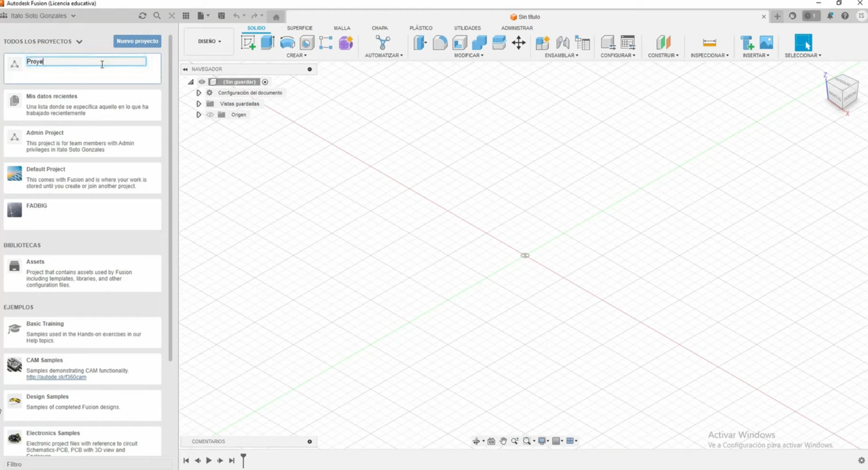Viewport: 868px width, 470px height.
Task: Switch to the CHAPA tab
Action: pyautogui.click(x=379, y=28)
